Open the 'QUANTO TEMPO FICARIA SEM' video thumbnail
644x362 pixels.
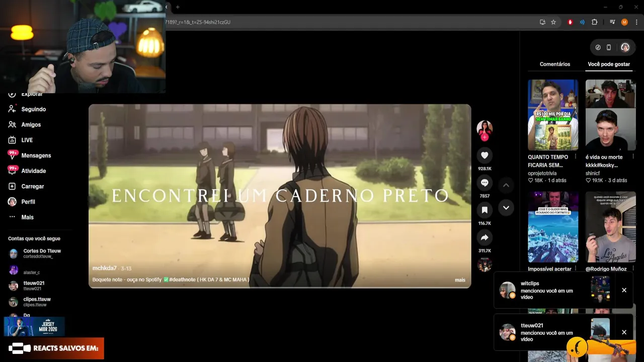553,115
